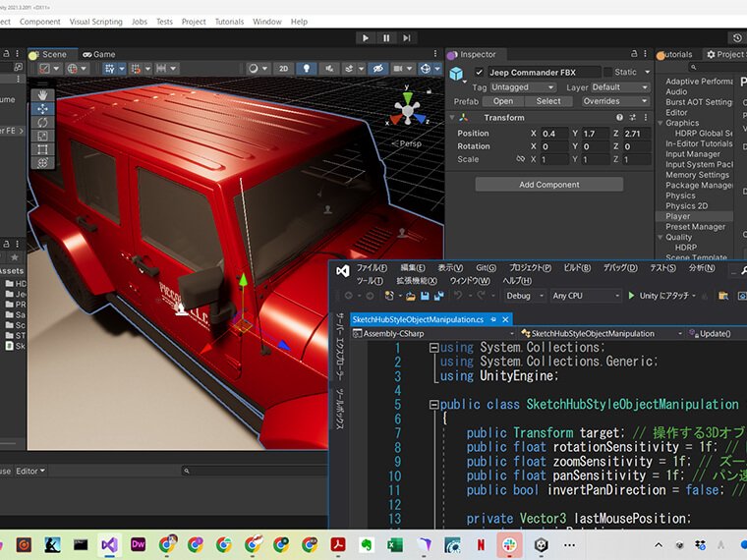Click the Position Z field showing 2.71
The image size is (747, 560).
pyautogui.click(x=637, y=134)
